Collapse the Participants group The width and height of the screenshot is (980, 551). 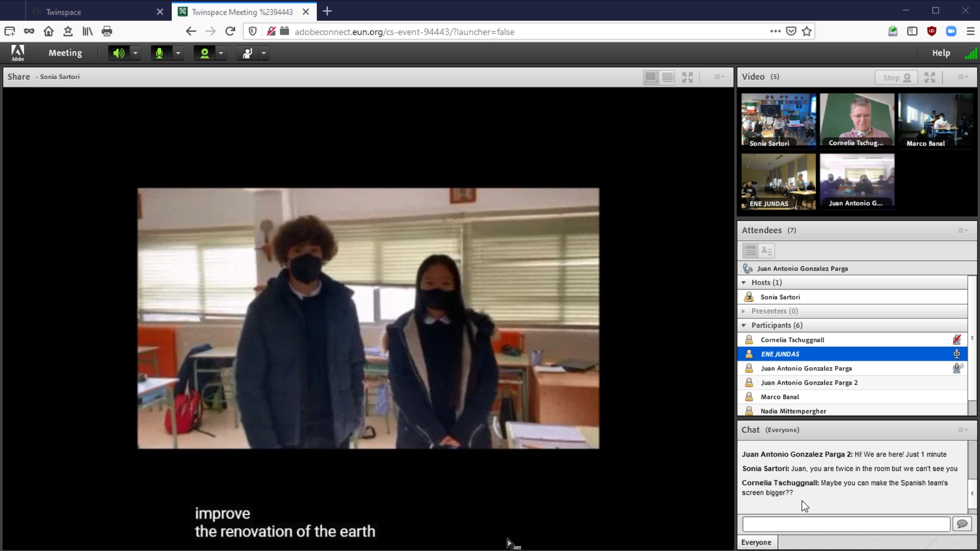coord(744,325)
